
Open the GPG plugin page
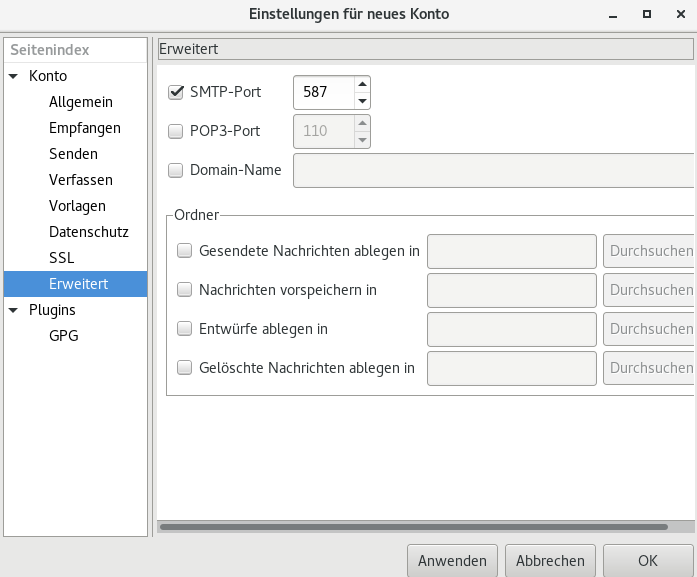(63, 336)
